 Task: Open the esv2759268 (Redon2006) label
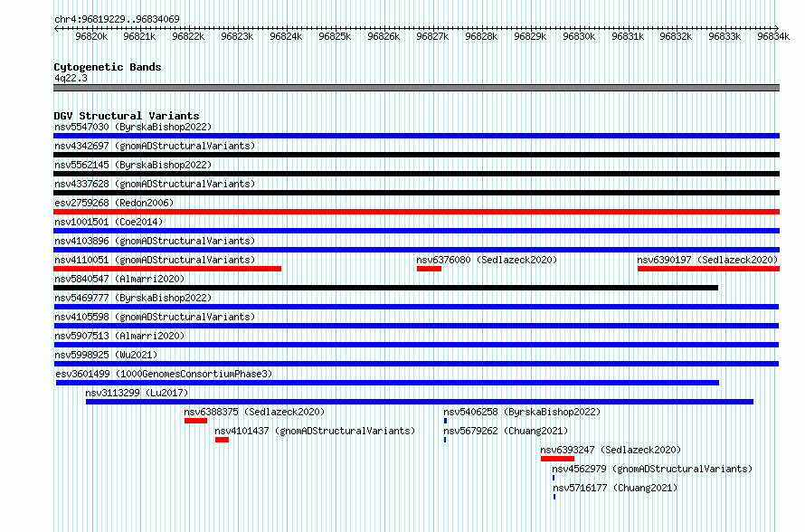click(114, 203)
